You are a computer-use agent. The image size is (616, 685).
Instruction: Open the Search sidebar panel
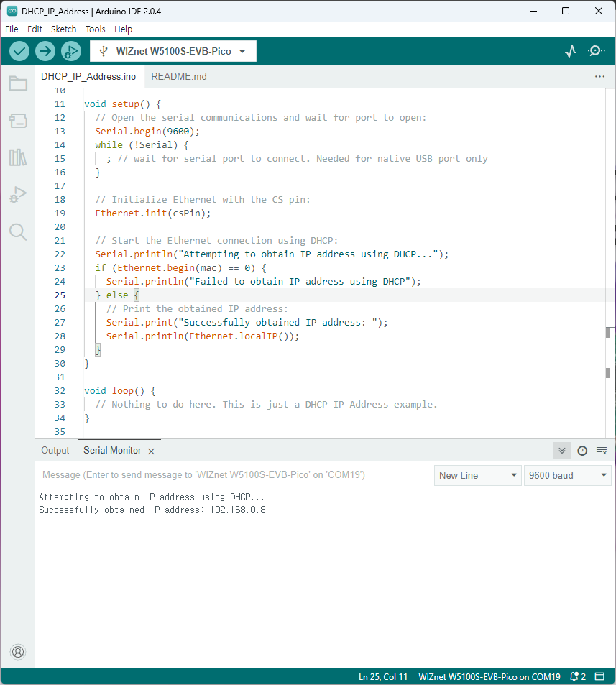(x=18, y=231)
